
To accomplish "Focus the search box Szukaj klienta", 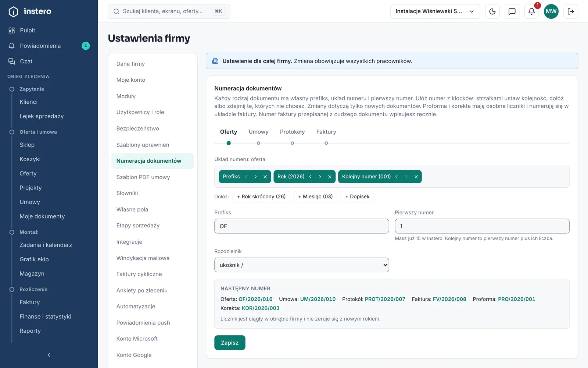I will pyautogui.click(x=169, y=11).
